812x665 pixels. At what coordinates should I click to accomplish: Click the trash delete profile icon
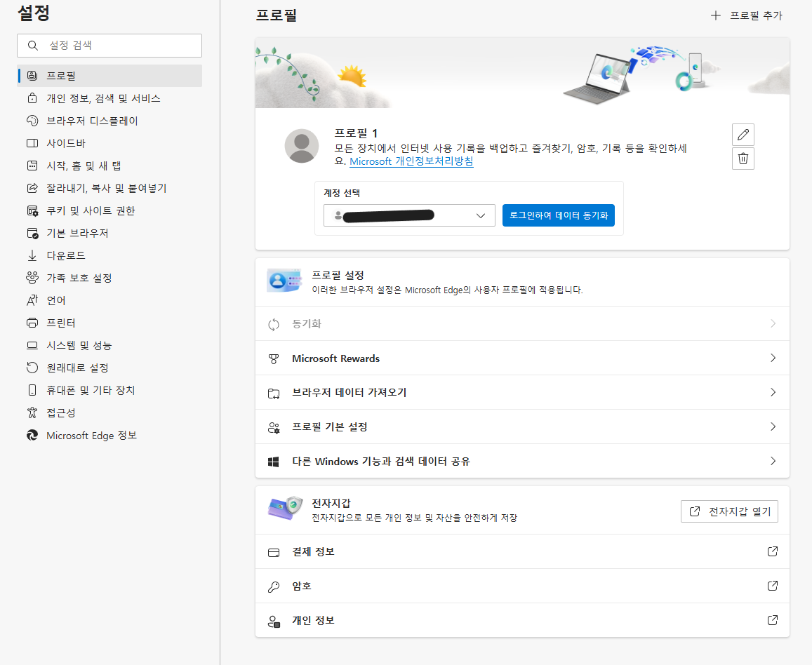[743, 159]
